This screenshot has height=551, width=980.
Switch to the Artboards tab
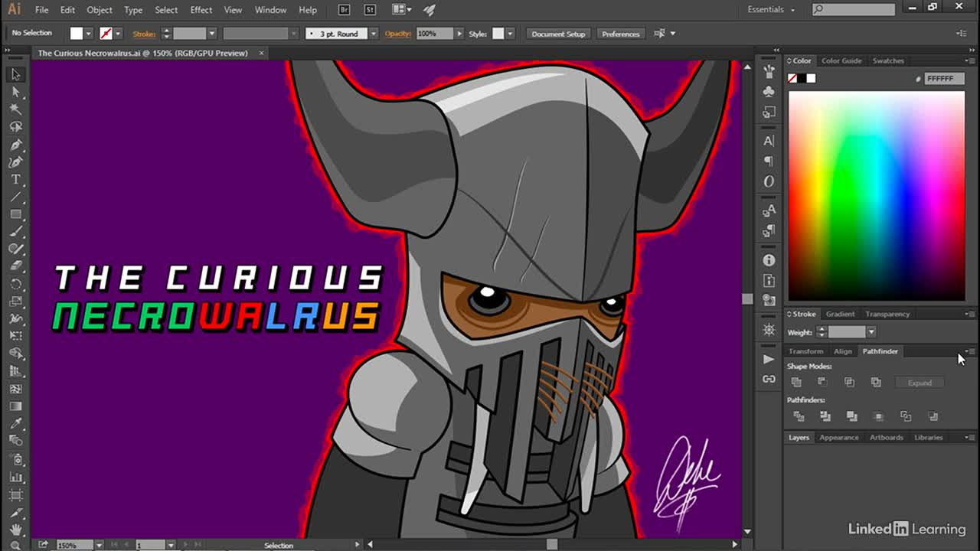click(x=887, y=438)
